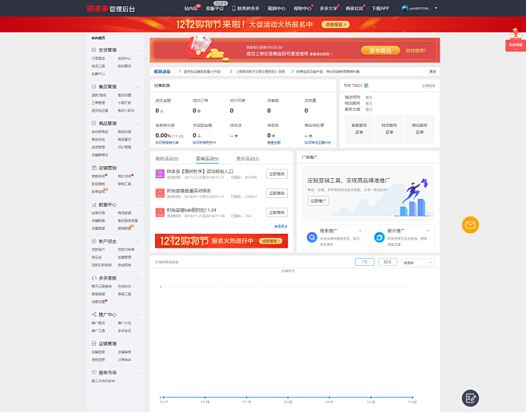Click the 发货管理 section icon in sidebar
The image size is (526, 420).
[x=94, y=50]
